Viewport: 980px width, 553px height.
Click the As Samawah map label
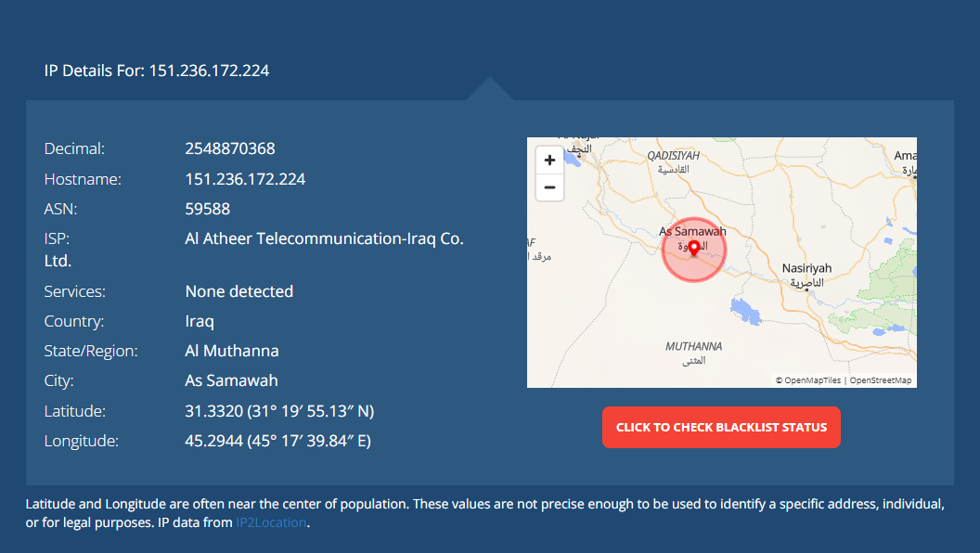(x=692, y=231)
